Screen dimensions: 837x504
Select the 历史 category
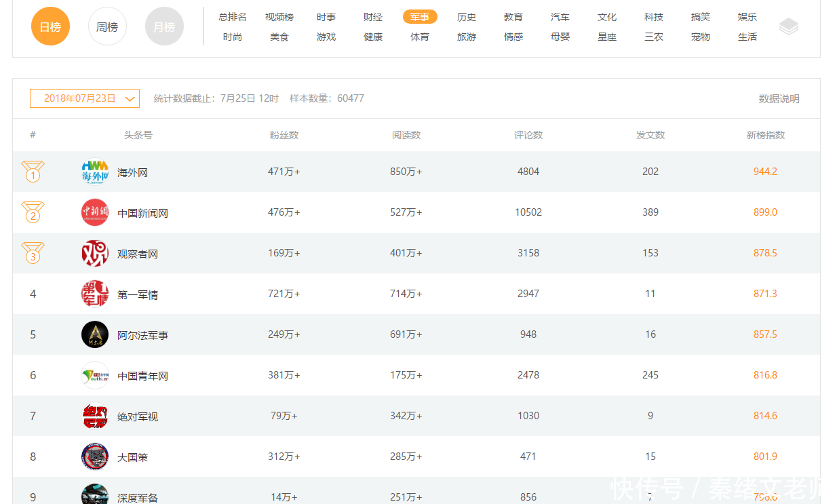(467, 17)
